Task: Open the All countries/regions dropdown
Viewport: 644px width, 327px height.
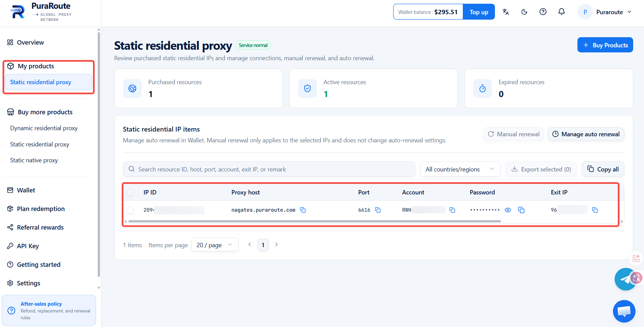Action: click(460, 169)
